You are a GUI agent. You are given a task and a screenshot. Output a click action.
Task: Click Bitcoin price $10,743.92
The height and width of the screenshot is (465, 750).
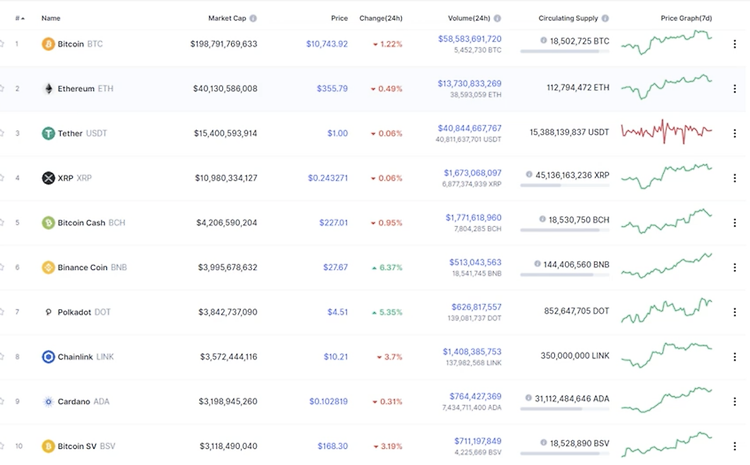(327, 44)
